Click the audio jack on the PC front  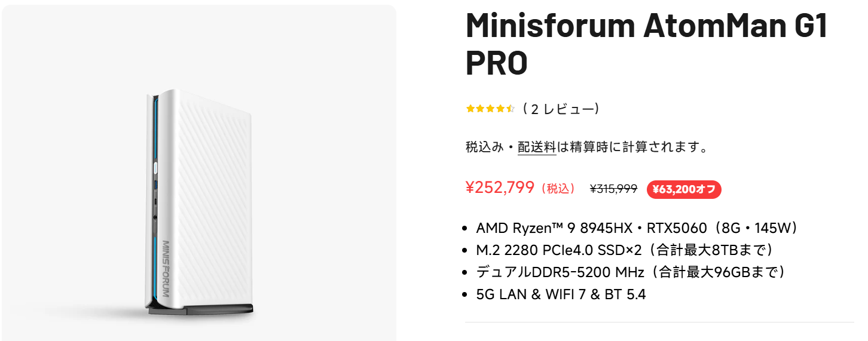coord(155,217)
